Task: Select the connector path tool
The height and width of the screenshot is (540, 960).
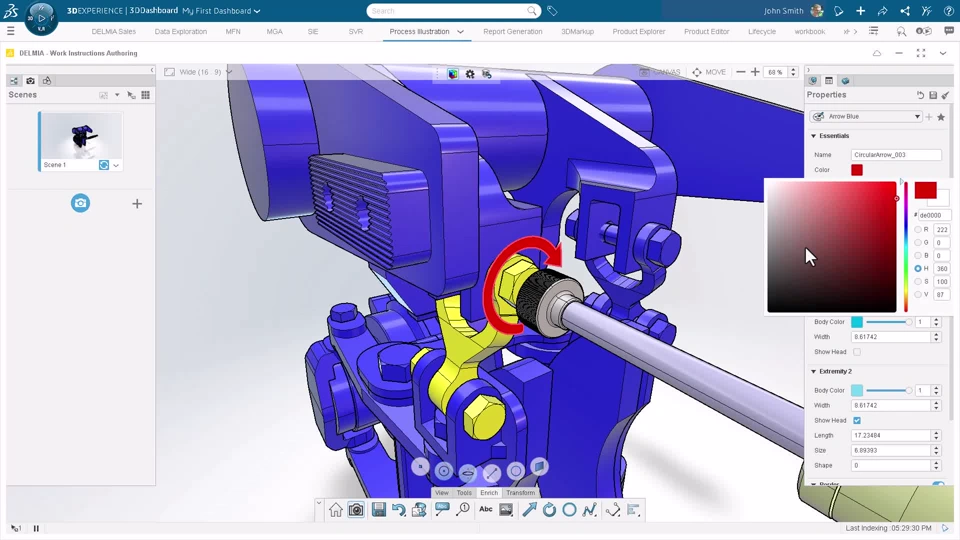Action: pos(613,509)
